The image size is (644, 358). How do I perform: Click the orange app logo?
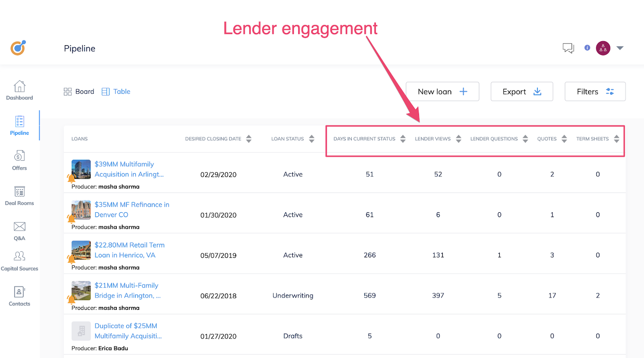coord(18,48)
